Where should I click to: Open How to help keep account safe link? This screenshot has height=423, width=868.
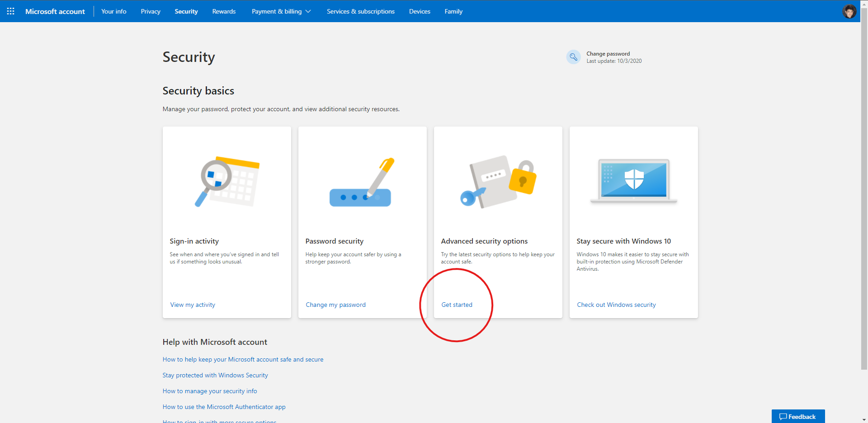click(x=243, y=359)
